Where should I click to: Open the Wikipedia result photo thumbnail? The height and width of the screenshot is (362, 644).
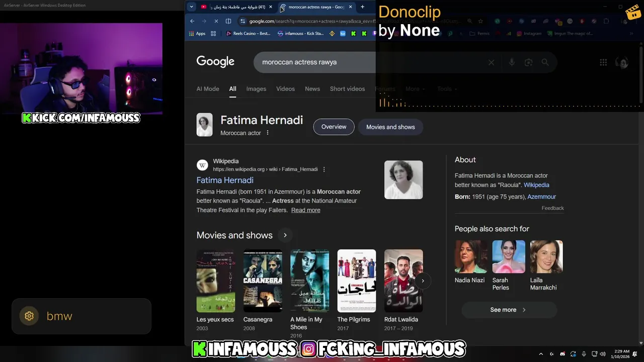[404, 179]
